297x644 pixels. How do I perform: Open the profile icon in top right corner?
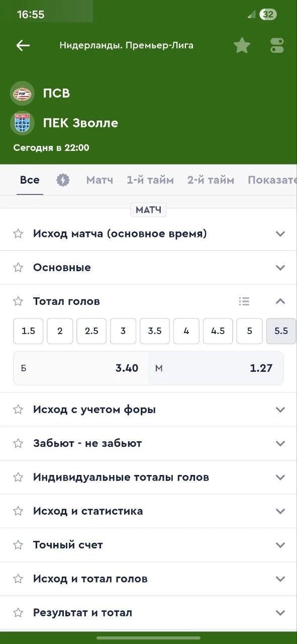pyautogui.click(x=276, y=45)
